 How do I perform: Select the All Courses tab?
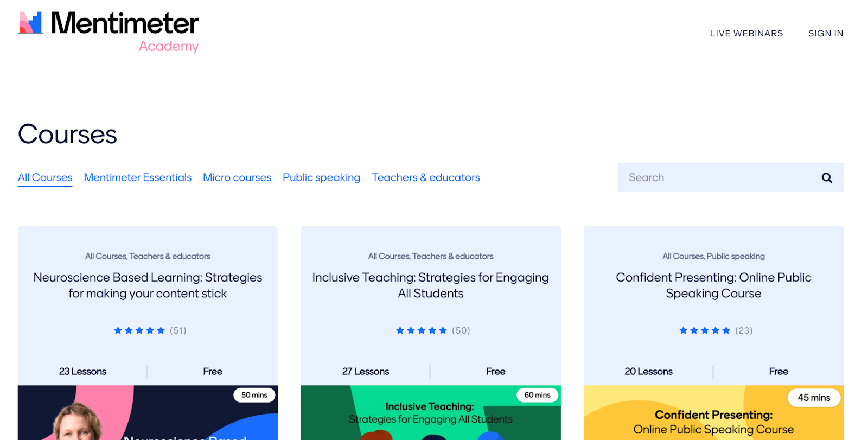click(45, 177)
